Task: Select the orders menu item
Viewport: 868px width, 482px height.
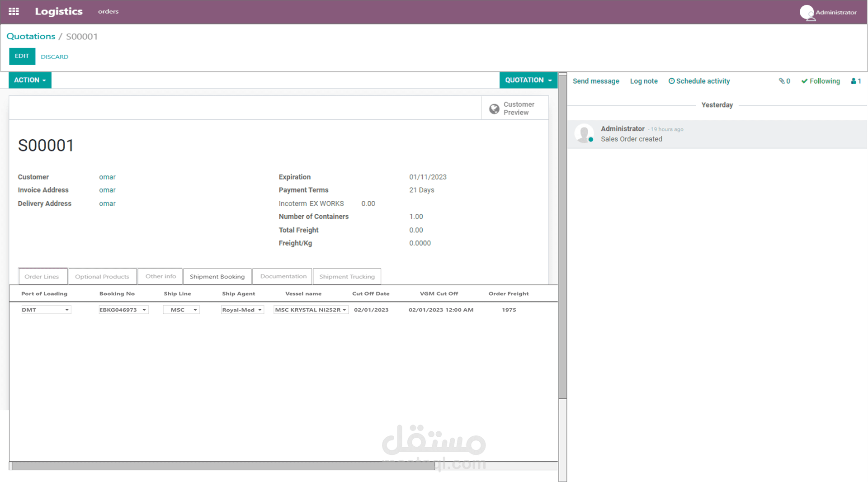Action: (x=108, y=11)
